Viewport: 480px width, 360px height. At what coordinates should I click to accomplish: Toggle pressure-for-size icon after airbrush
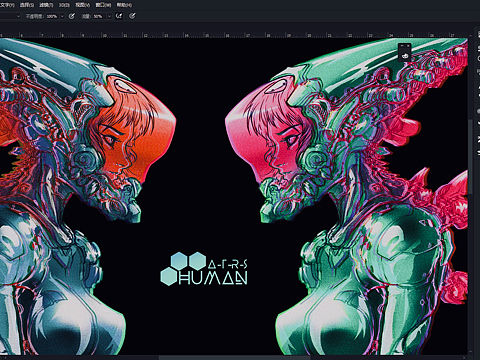coord(132,16)
